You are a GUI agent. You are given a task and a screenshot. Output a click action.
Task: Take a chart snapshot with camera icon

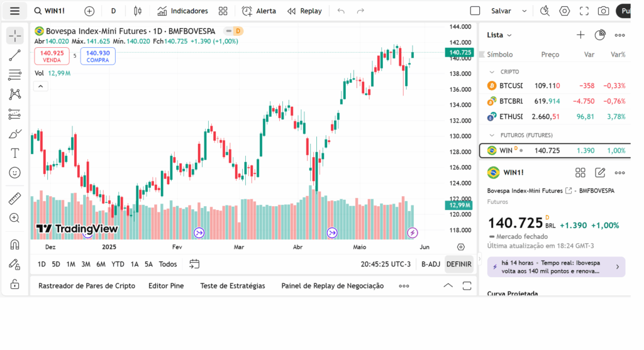click(x=603, y=11)
